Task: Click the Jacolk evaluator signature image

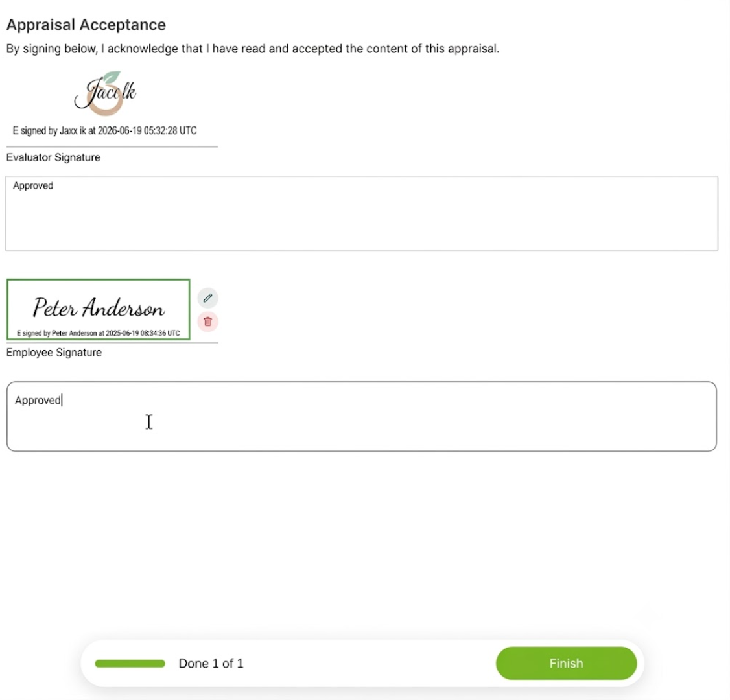Action: 105,93
